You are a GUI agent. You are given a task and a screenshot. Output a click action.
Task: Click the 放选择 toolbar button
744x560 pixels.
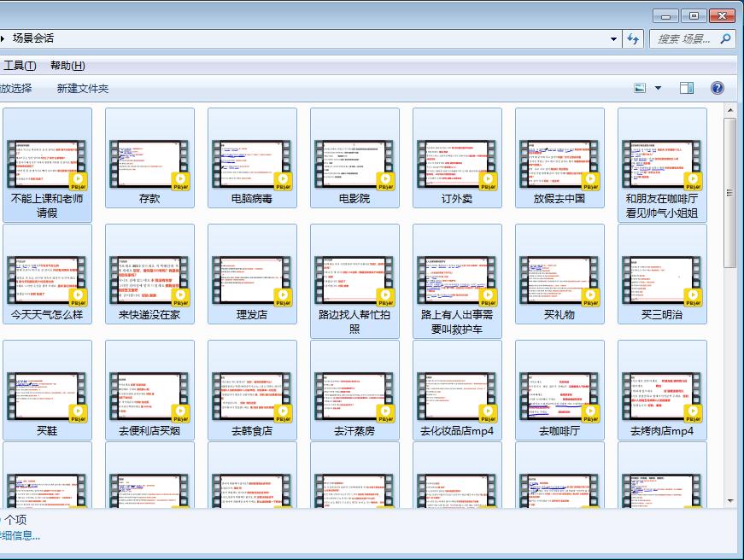click(15, 88)
